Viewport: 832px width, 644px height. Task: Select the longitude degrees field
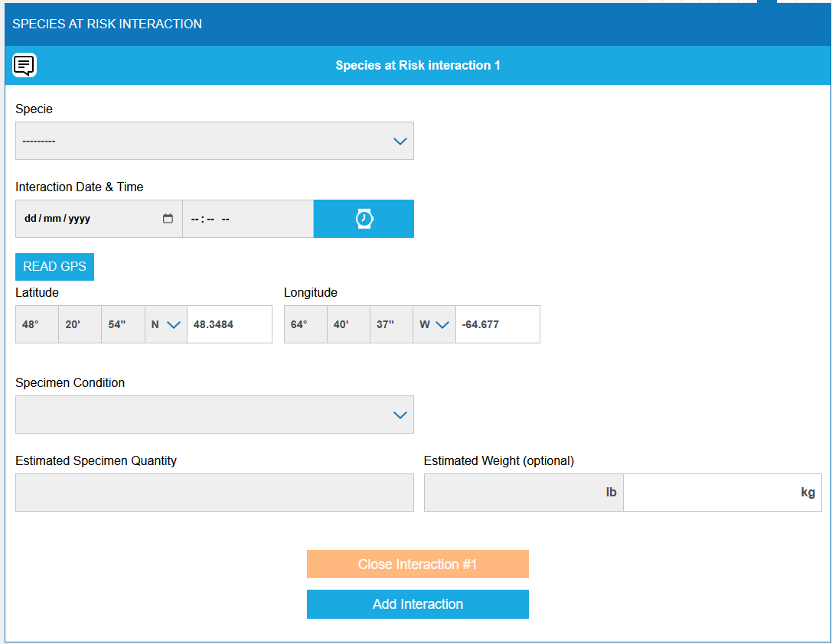tap(305, 324)
